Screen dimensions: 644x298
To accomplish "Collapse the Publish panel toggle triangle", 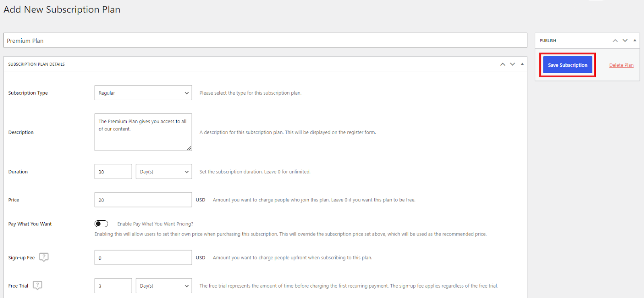I will tap(635, 40).
